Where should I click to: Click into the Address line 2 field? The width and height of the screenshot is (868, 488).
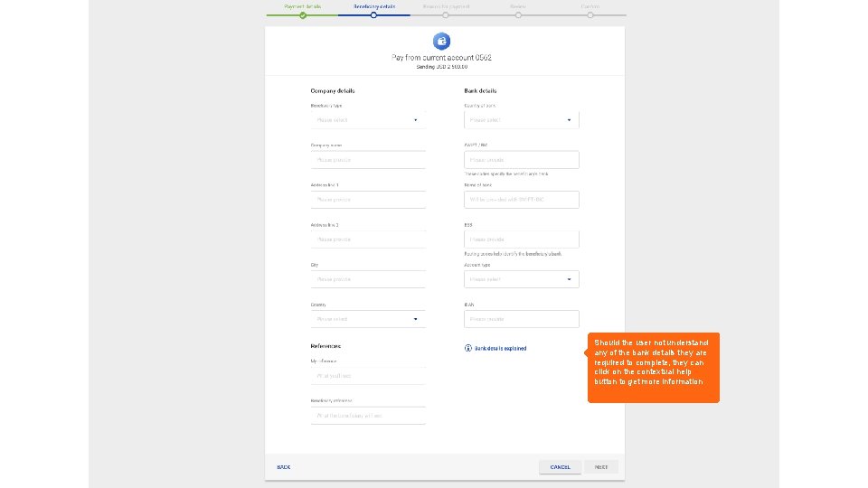coord(368,239)
